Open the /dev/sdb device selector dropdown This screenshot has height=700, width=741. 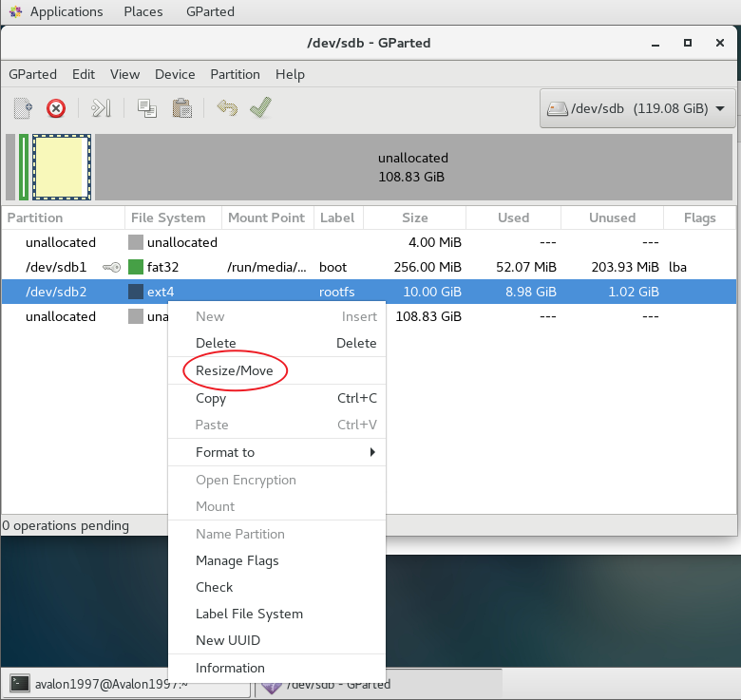point(637,108)
